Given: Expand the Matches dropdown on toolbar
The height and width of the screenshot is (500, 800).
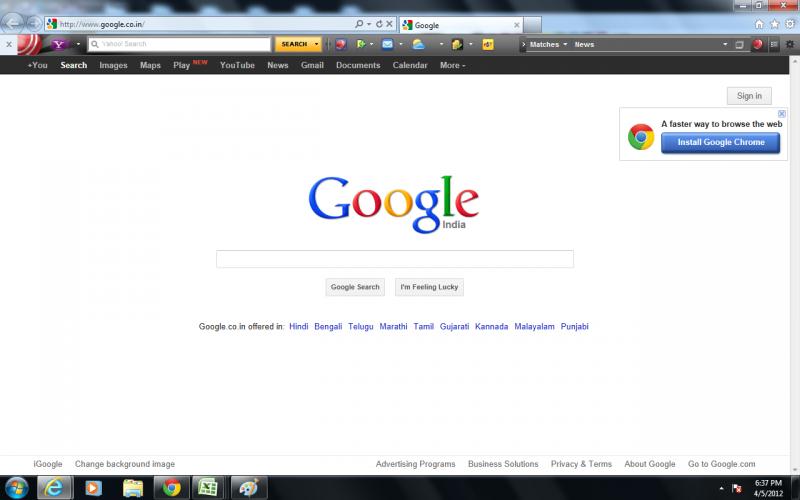Looking at the screenshot, I should pos(565,44).
